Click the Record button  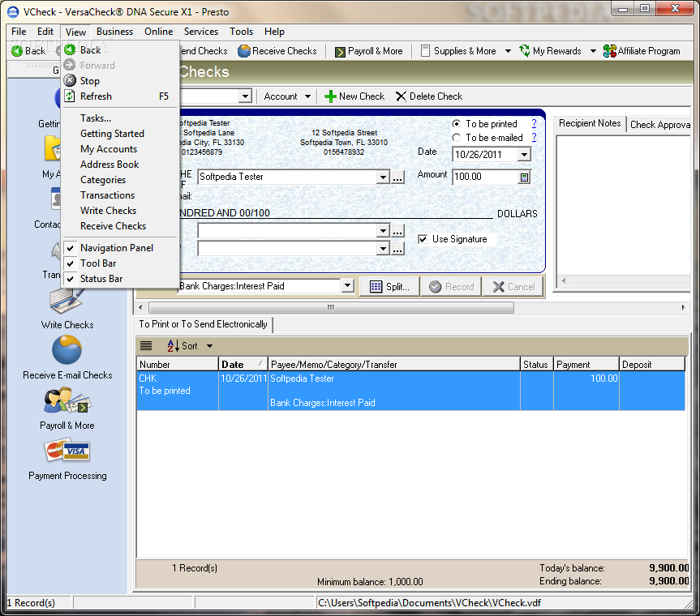click(x=452, y=286)
